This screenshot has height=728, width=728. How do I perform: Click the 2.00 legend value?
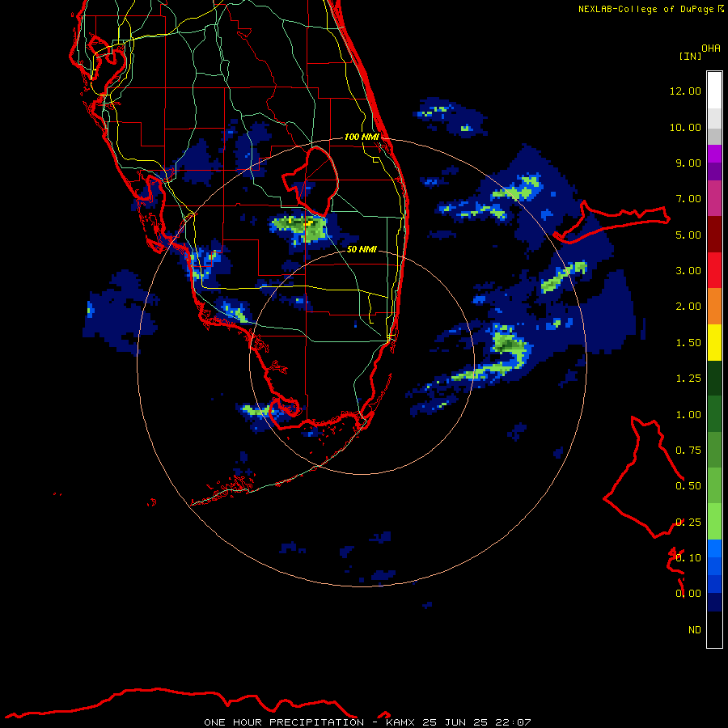click(x=688, y=307)
